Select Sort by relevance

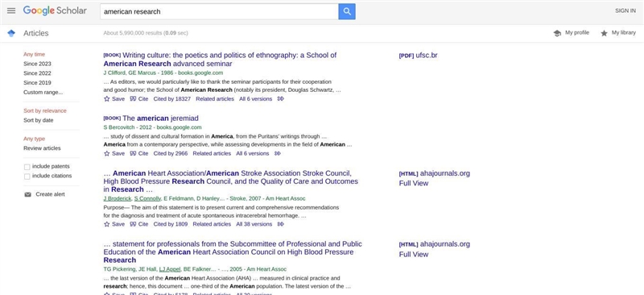tap(45, 110)
